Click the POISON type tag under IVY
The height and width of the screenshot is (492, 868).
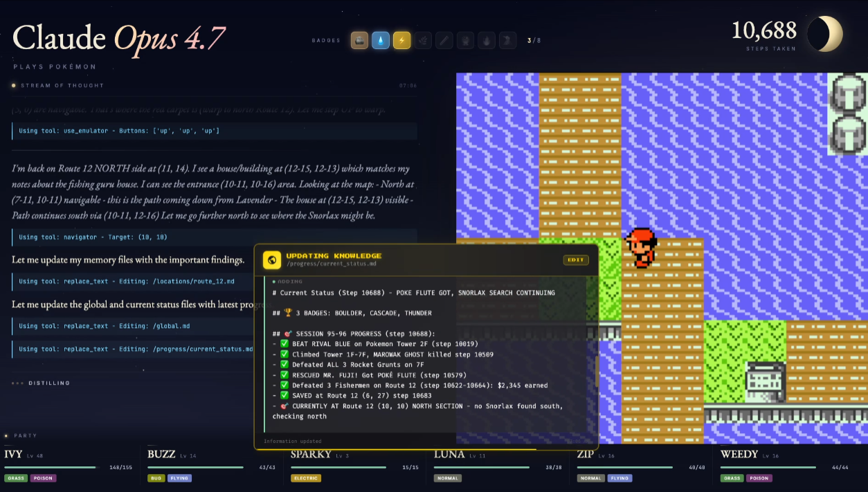click(x=43, y=478)
